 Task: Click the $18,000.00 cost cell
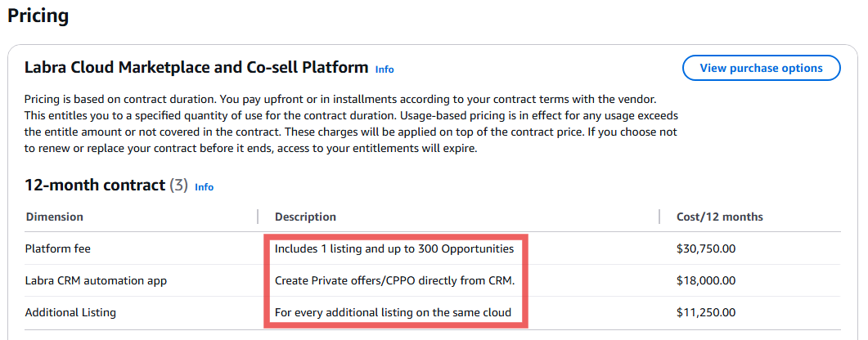pyautogui.click(x=706, y=281)
